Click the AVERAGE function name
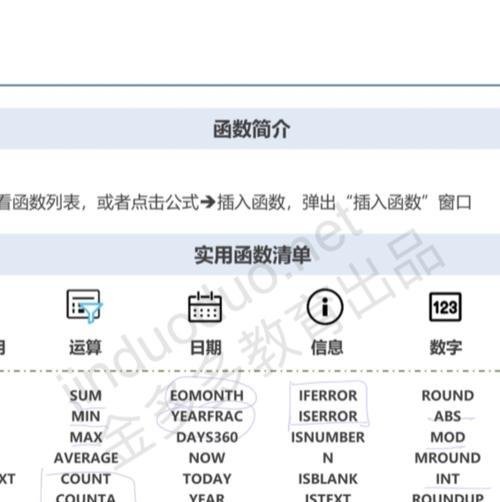Image resolution: width=500 pixels, height=502 pixels. 86,458
